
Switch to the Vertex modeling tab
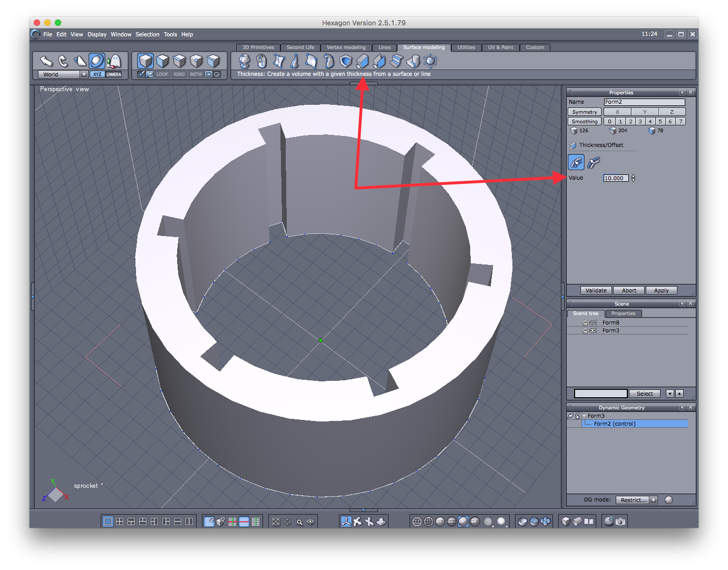346,47
